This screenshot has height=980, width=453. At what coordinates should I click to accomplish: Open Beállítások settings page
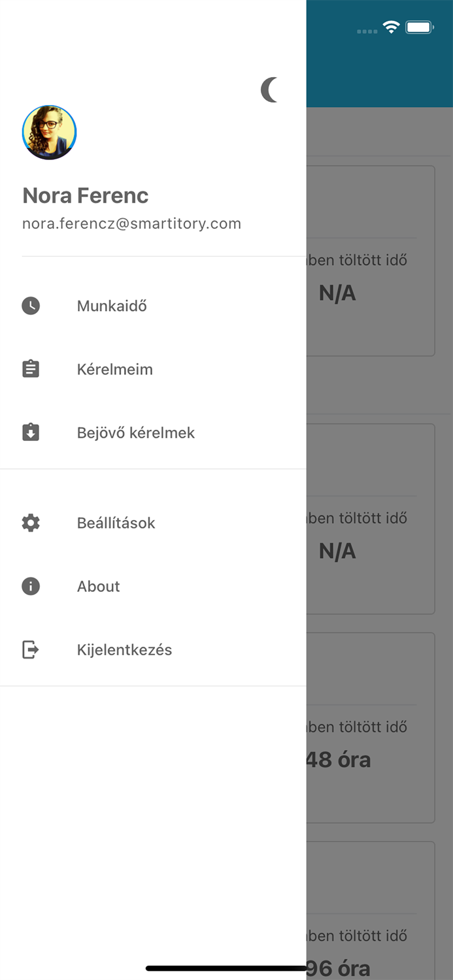click(116, 523)
